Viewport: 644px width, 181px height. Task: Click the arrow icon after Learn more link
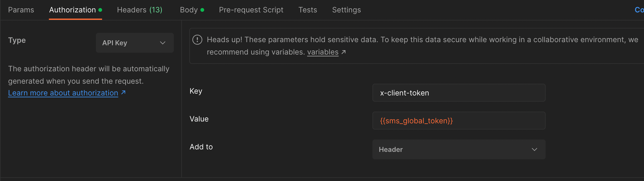pyautogui.click(x=123, y=92)
